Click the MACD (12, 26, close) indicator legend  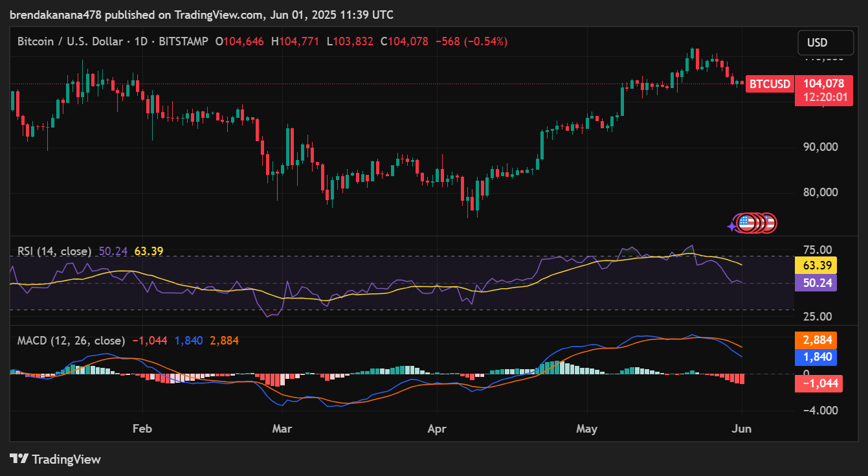tap(71, 341)
